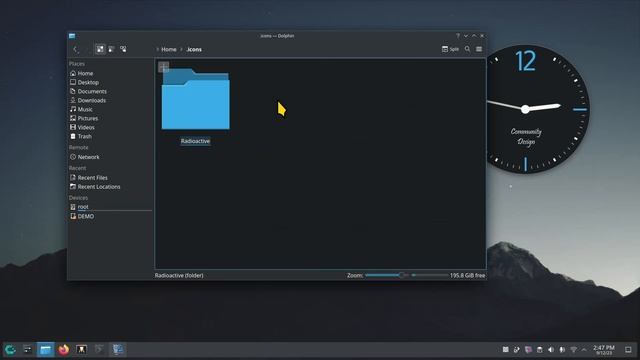The image size is (640, 360).
Task: Click '195.8 GiB free' status text
Action: tap(468, 276)
